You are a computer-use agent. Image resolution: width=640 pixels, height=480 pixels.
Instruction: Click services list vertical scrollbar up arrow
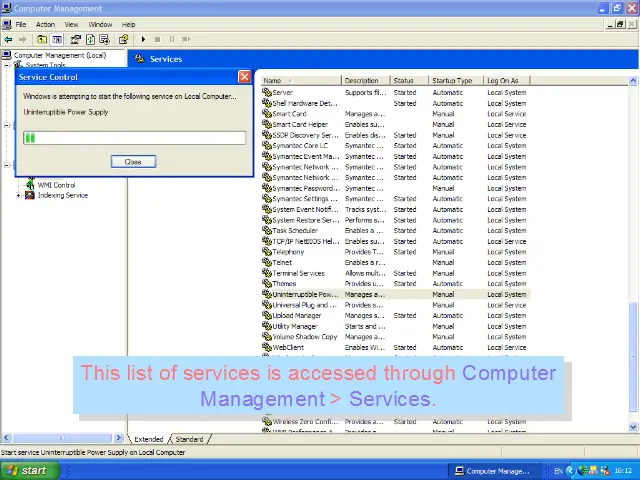[633, 80]
